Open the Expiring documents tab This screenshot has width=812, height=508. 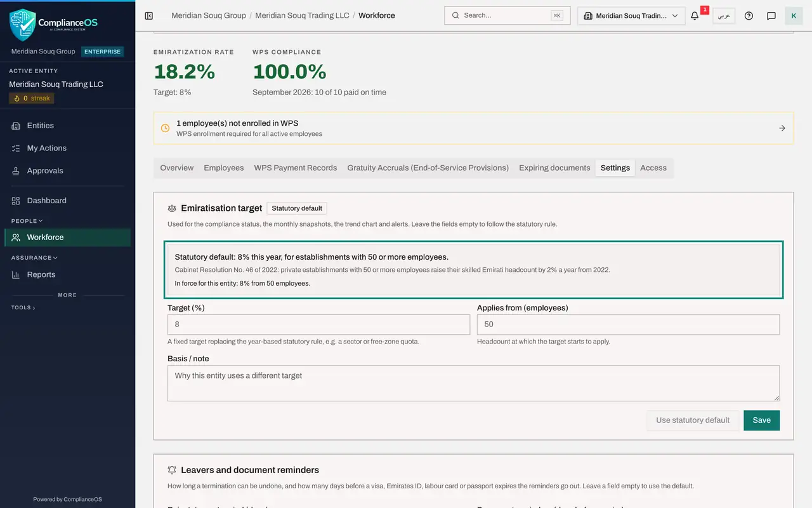click(554, 168)
